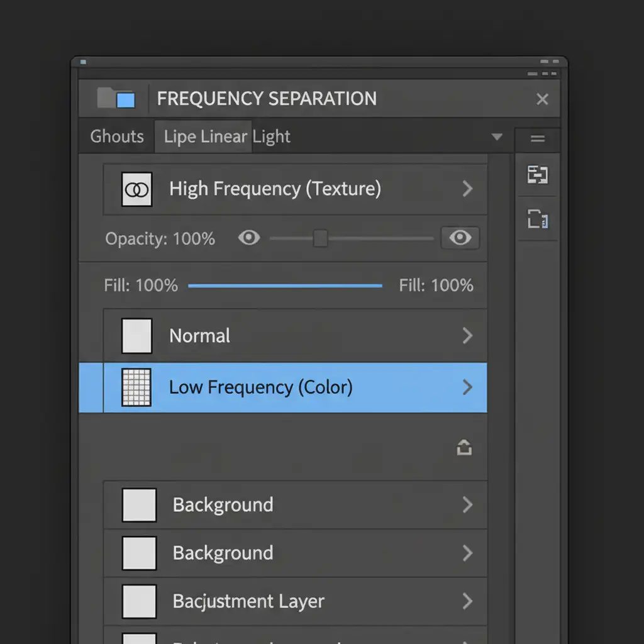Switch to the Ghouts tab
Screen dimensions: 644x644
[x=117, y=136]
